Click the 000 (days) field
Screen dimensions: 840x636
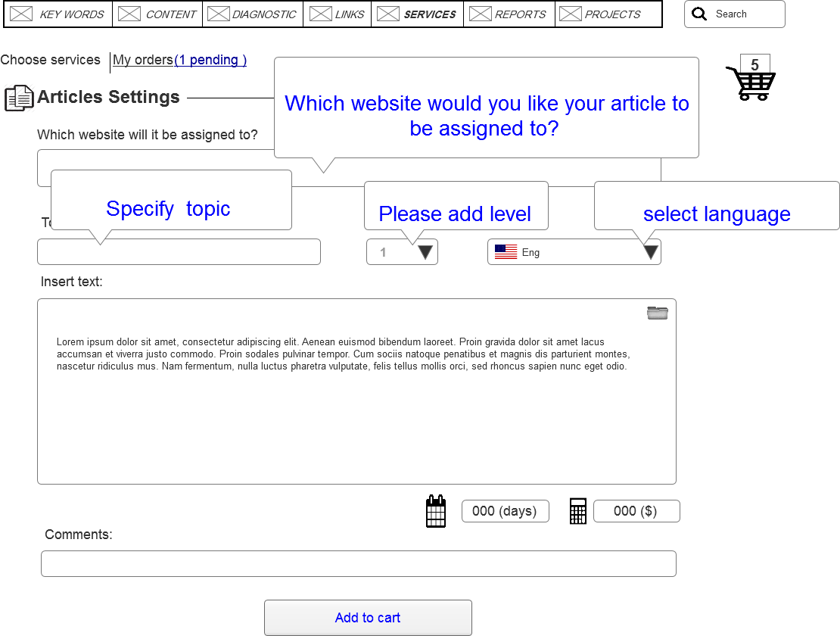506,511
